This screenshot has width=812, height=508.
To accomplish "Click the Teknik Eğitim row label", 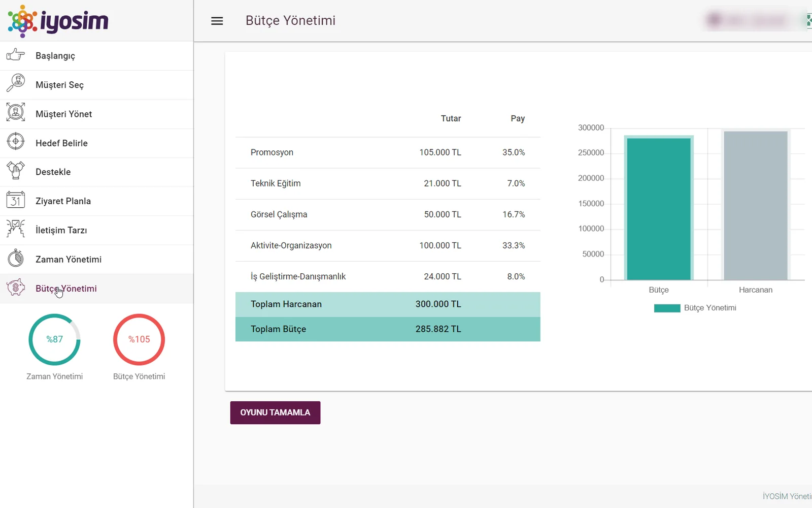I will coord(276,183).
